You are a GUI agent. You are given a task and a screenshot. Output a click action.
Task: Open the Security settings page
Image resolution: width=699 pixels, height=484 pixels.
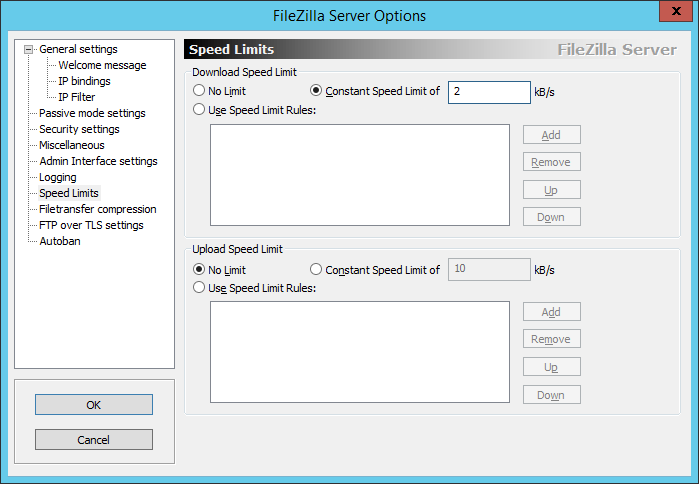click(x=79, y=129)
